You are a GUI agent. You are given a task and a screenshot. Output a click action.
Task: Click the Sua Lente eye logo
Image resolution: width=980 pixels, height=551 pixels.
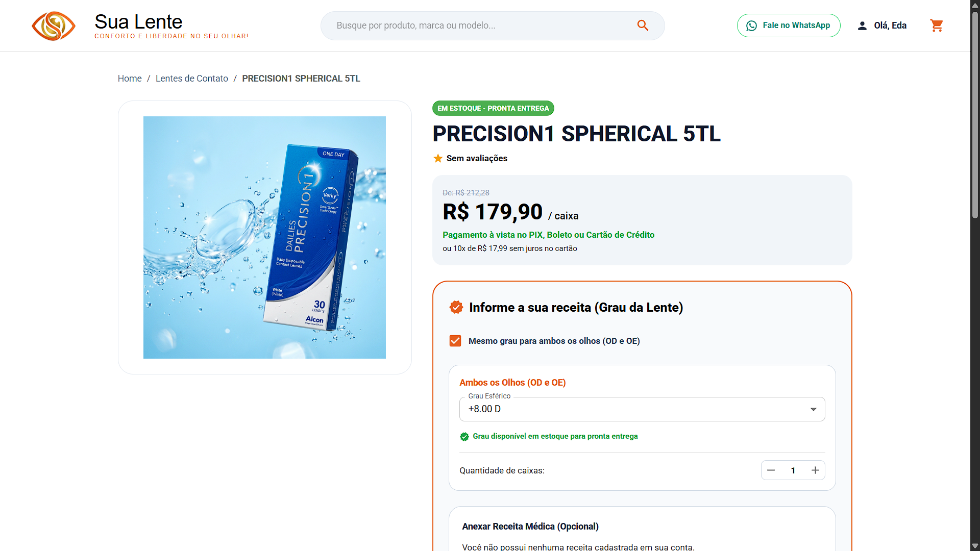point(54,26)
